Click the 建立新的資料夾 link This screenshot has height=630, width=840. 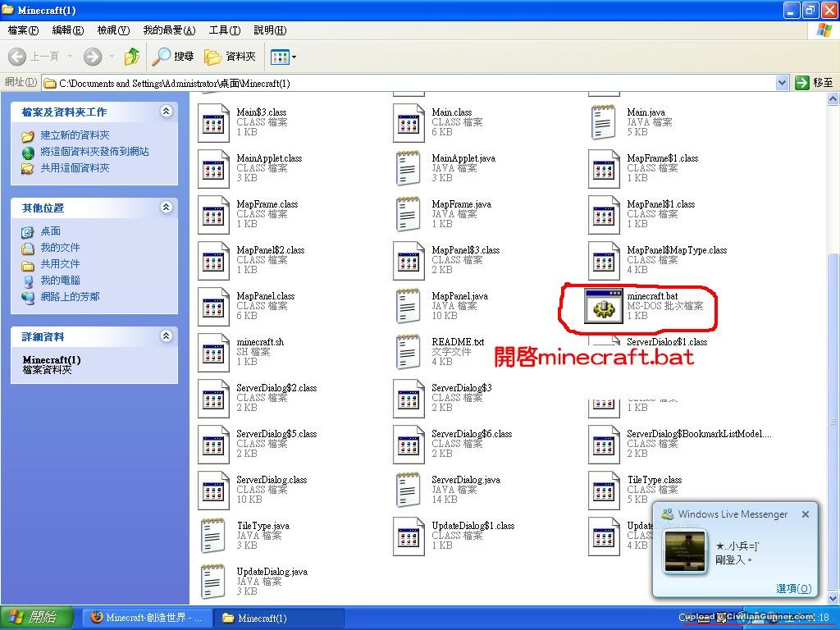pyautogui.click(x=75, y=135)
